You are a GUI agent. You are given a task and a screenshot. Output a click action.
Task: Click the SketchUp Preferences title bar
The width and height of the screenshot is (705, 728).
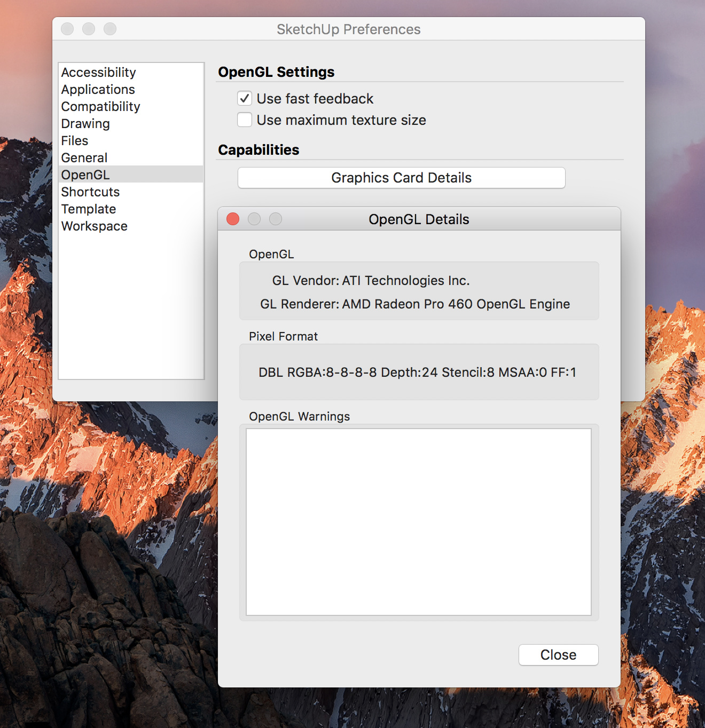(x=349, y=29)
